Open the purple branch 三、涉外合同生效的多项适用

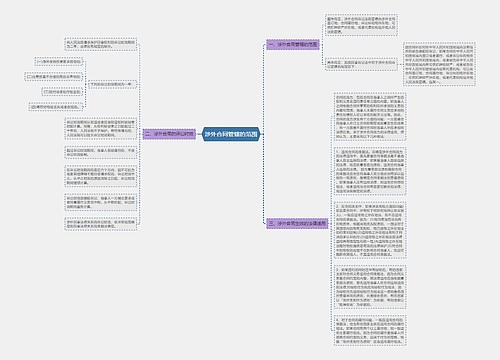[x=298, y=223]
